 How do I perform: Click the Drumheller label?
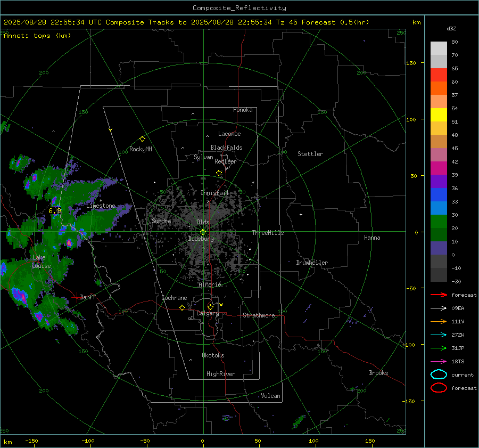312,263
